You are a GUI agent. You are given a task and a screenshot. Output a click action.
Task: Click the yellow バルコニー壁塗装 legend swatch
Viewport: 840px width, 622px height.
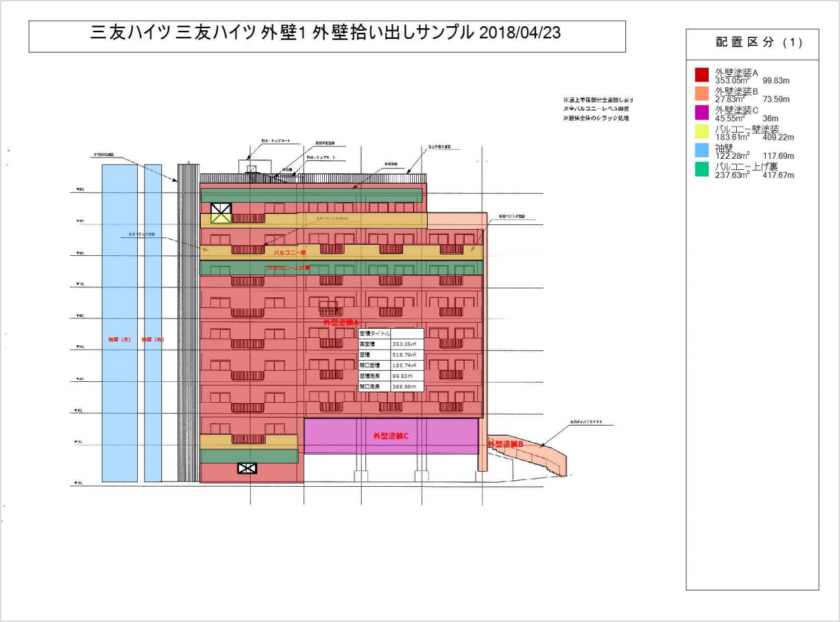702,131
